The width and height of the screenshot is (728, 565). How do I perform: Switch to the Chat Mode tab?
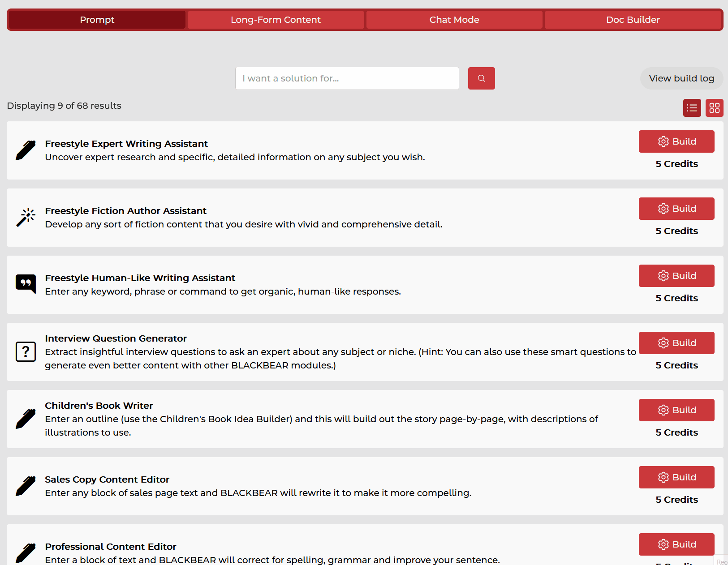[454, 20]
